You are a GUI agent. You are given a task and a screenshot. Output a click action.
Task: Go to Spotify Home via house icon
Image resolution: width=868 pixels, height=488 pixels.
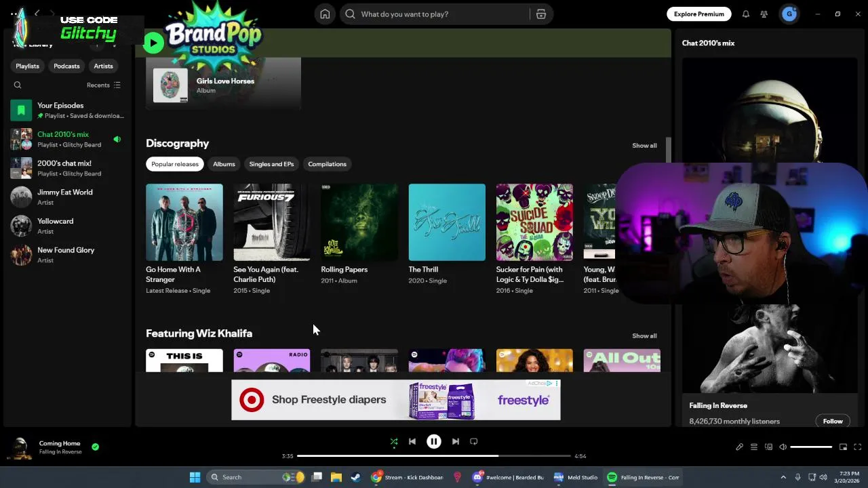(x=325, y=14)
